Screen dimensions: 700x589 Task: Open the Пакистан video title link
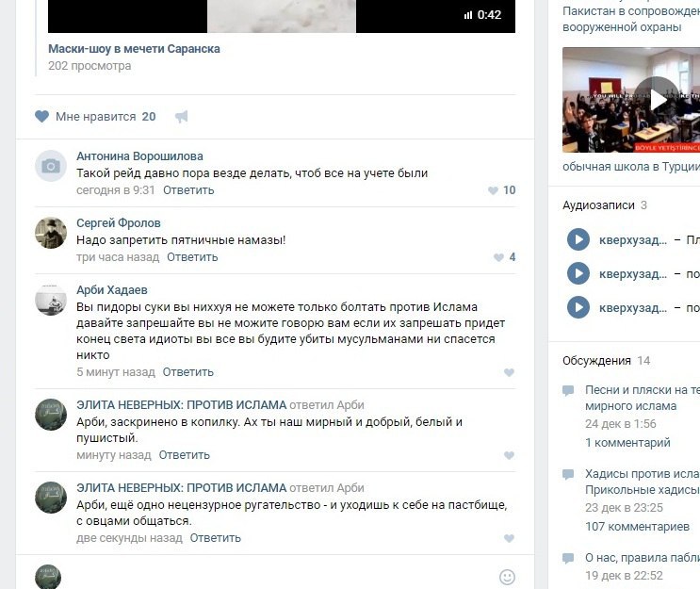tap(631, 19)
